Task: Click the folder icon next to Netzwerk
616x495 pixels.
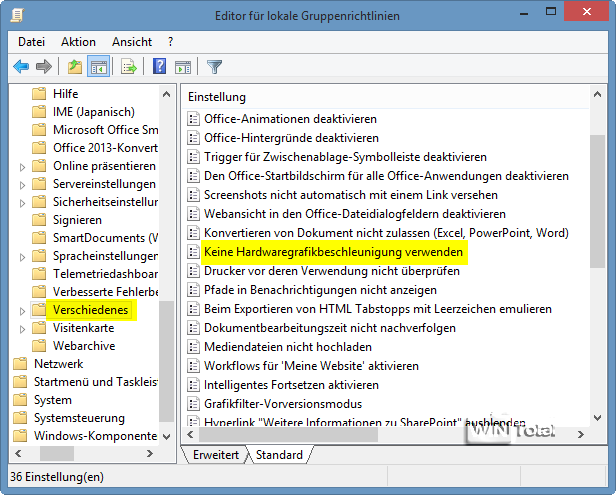Action: tap(20, 364)
